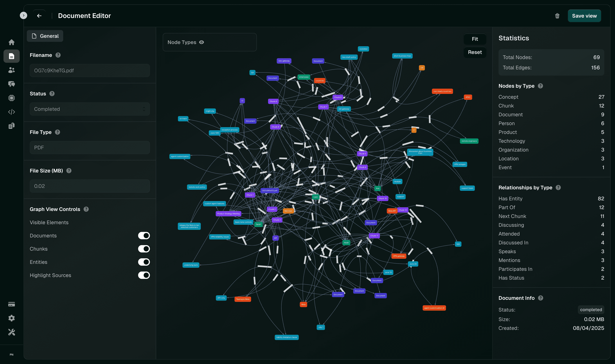Collapse the sidebar using the arrow circle
This screenshot has width=615, height=364.
[x=24, y=15]
